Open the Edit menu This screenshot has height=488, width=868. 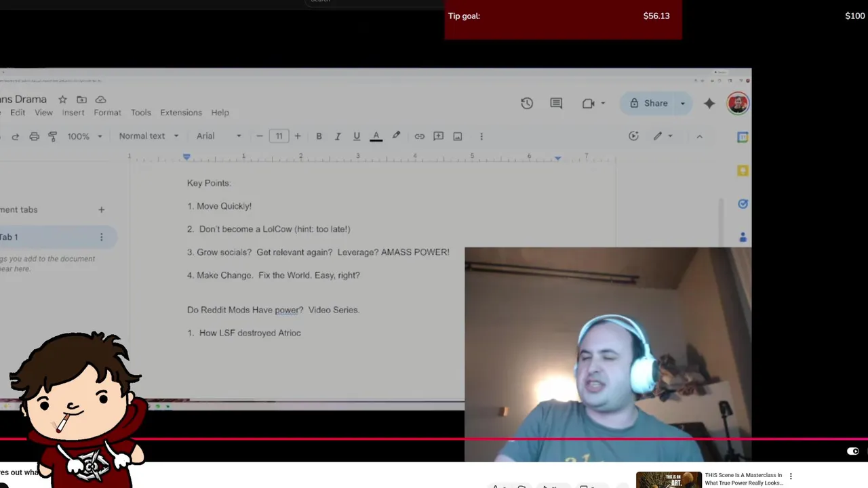pyautogui.click(x=18, y=113)
